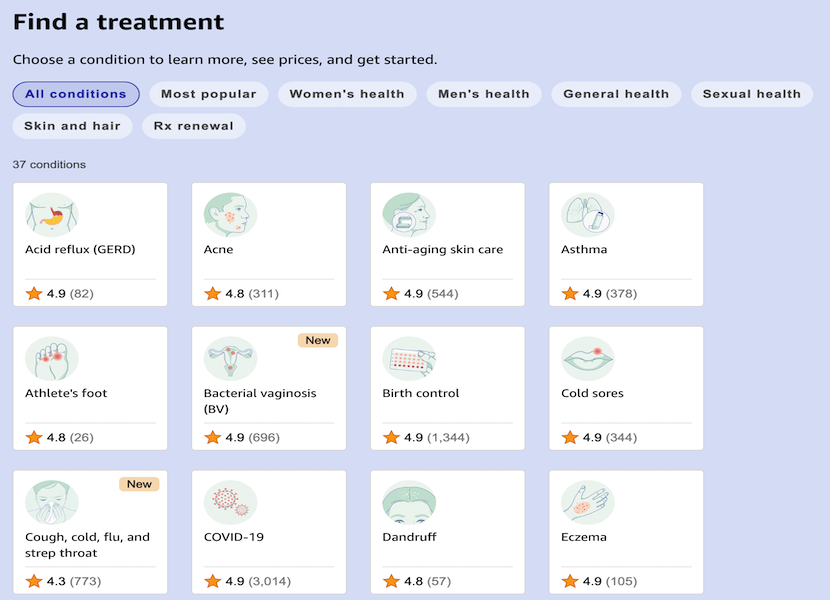Select the Rx renewal filter
830x600 pixels.
click(193, 126)
